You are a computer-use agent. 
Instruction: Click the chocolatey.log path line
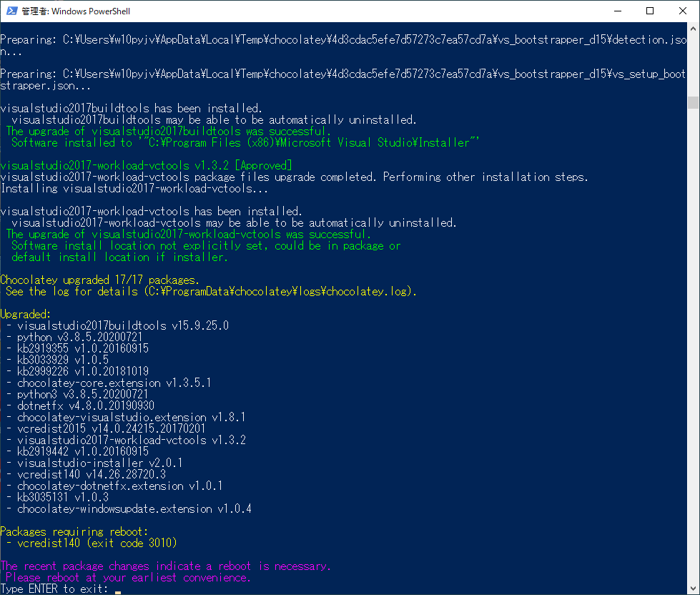(211, 292)
